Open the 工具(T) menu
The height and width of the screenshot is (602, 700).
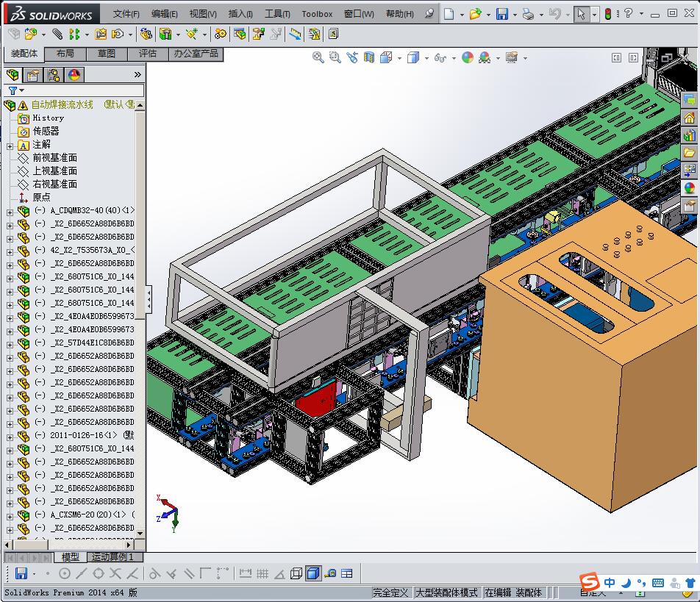pyautogui.click(x=277, y=14)
